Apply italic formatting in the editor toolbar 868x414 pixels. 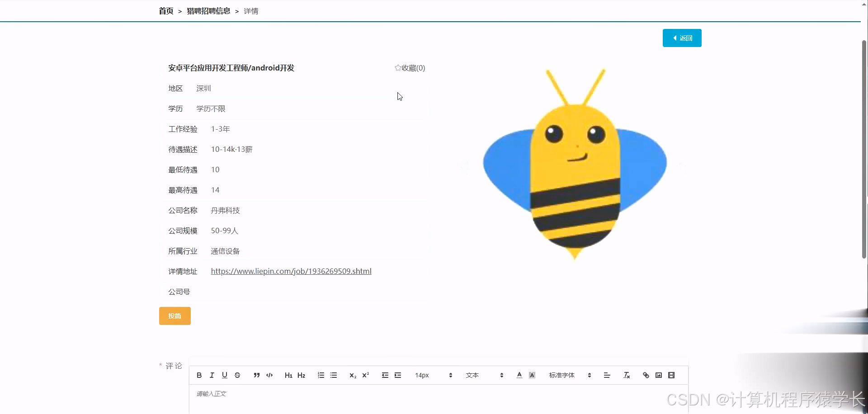point(212,375)
